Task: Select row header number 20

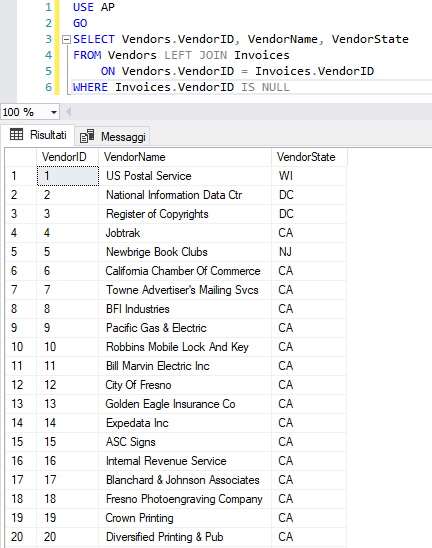Action: [21, 537]
